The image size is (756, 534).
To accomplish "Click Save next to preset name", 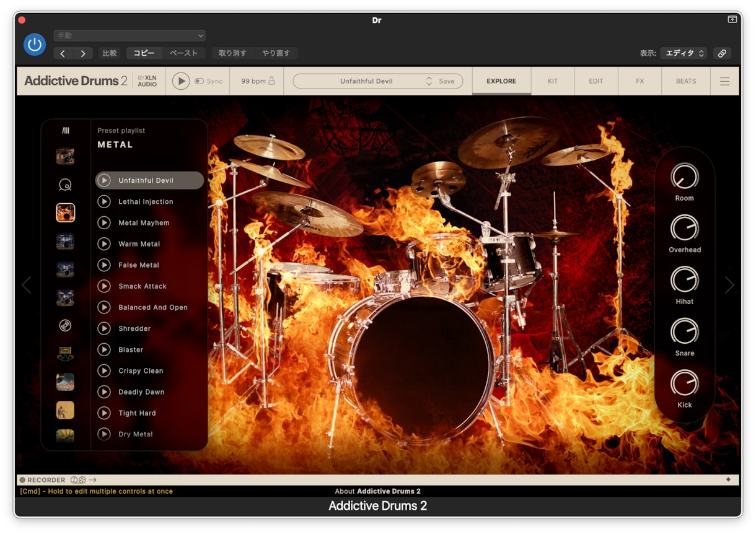I will tap(447, 81).
